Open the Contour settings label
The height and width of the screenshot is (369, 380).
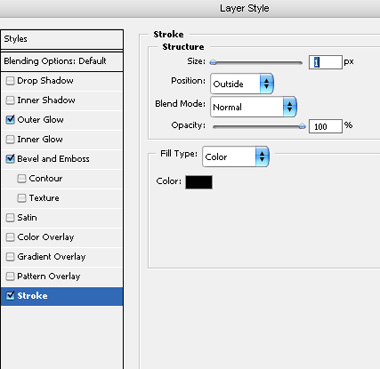pos(46,178)
